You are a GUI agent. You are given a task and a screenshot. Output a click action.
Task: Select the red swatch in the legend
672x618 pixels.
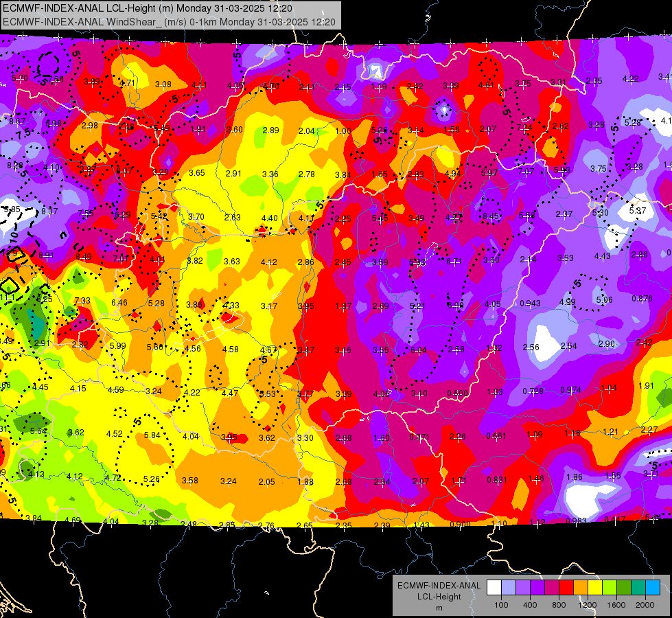tap(566, 588)
